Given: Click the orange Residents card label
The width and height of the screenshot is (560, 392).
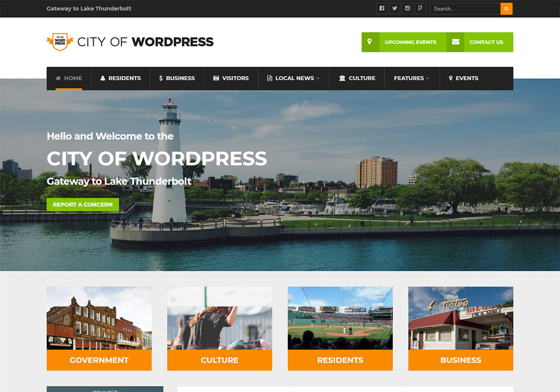Looking at the screenshot, I should point(341,360).
